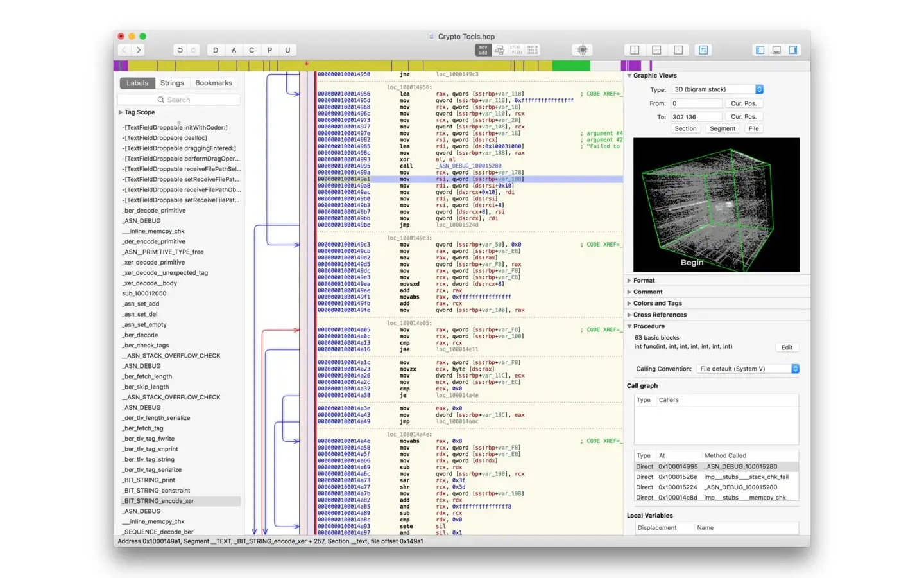The height and width of the screenshot is (578, 924).
Task: Undefine bytes using the 'U' tool
Action: (287, 49)
